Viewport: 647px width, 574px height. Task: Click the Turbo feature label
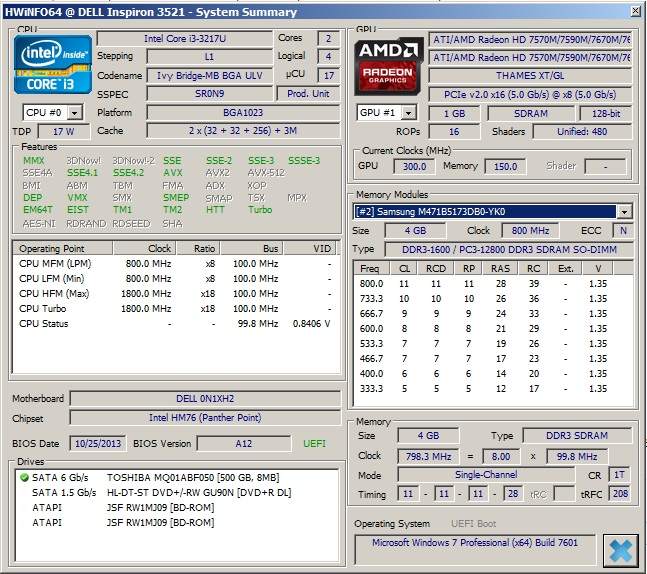point(260,210)
